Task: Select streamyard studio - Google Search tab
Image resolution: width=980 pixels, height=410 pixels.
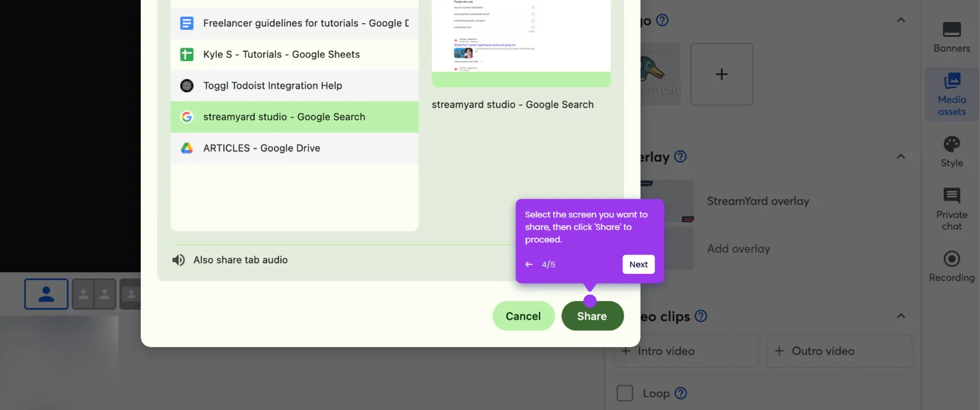Action: (x=294, y=117)
